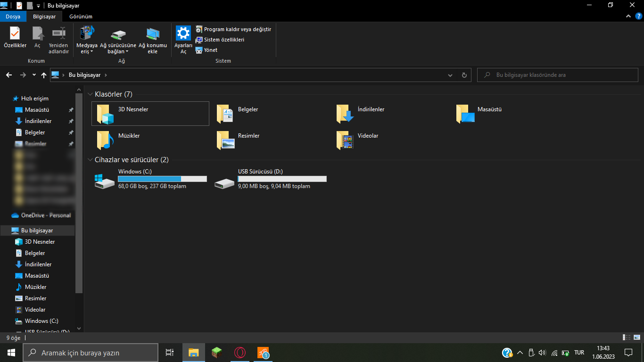The height and width of the screenshot is (362, 644).
Task: Open Task View on the taskbar
Action: [x=170, y=353]
